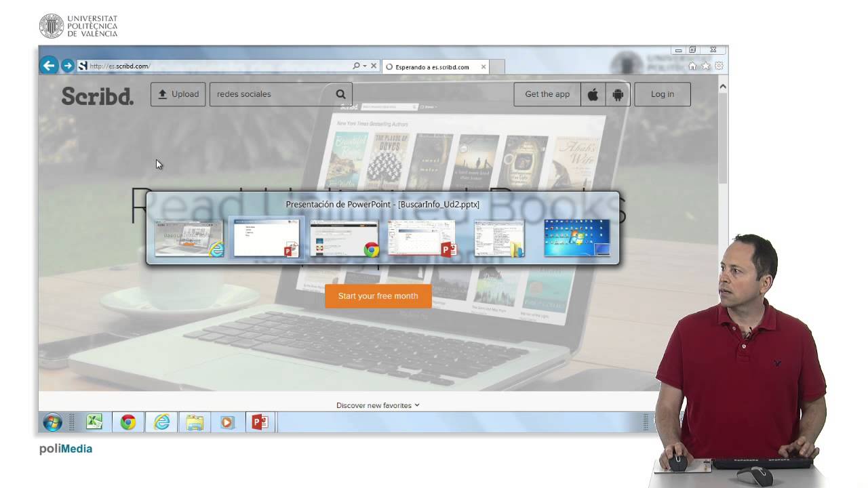Click the page scrollbar up arrow
This screenshot has height=488, width=868.
723,86
